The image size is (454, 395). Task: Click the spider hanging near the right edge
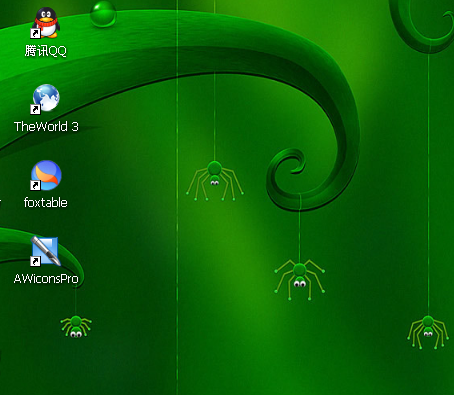[428, 332]
